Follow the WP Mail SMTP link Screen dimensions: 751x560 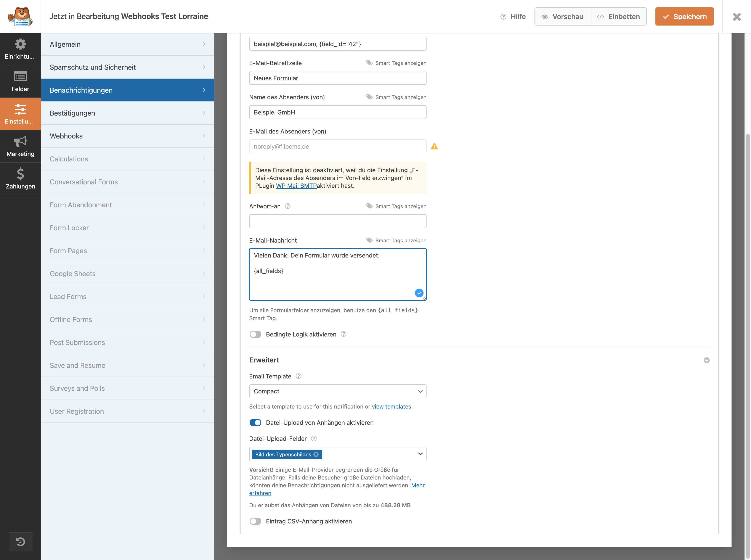(x=296, y=186)
